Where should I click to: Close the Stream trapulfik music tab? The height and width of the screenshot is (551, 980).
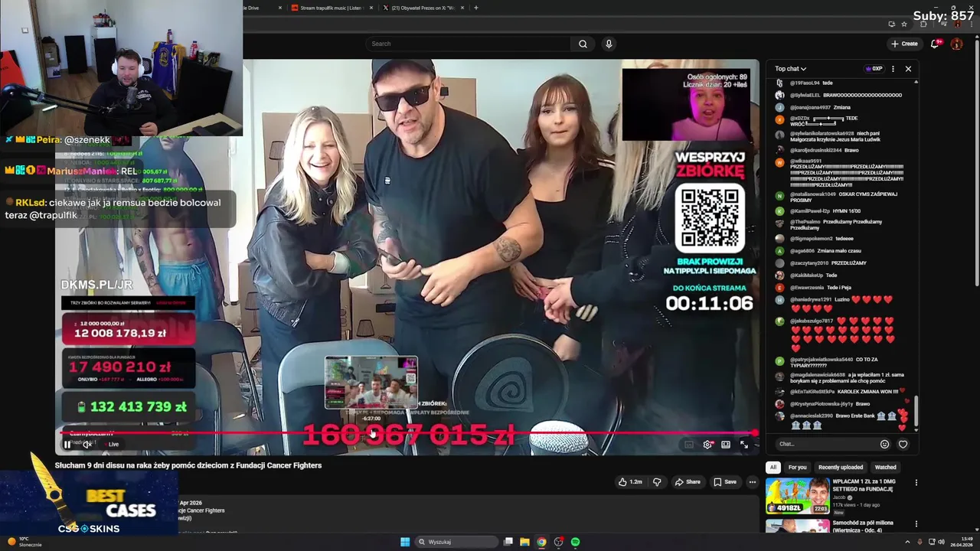click(371, 8)
